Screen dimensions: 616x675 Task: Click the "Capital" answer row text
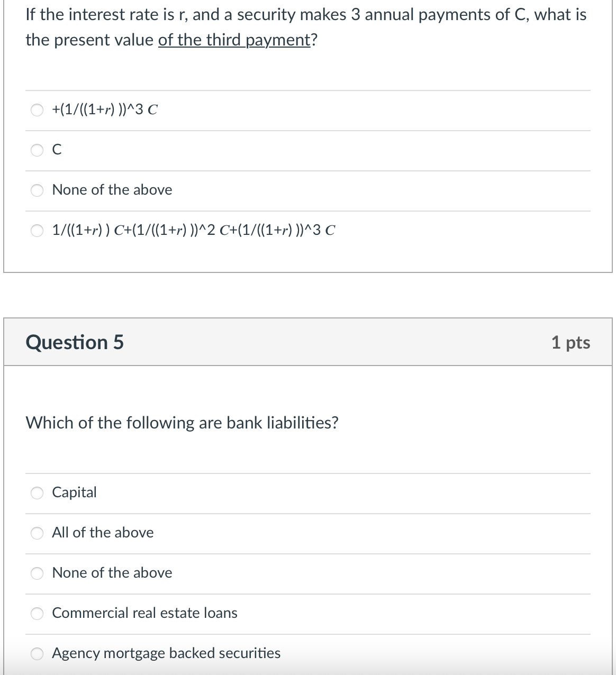point(74,493)
